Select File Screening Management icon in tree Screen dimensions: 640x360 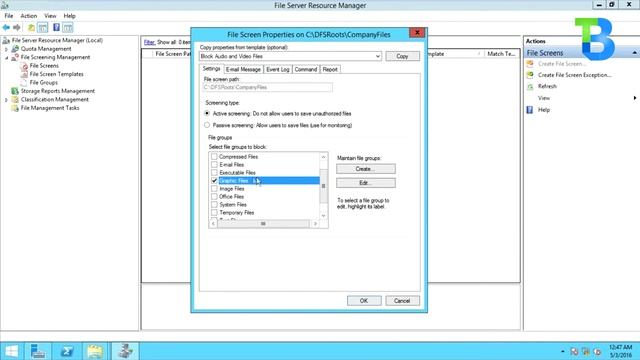pyautogui.click(x=15, y=57)
